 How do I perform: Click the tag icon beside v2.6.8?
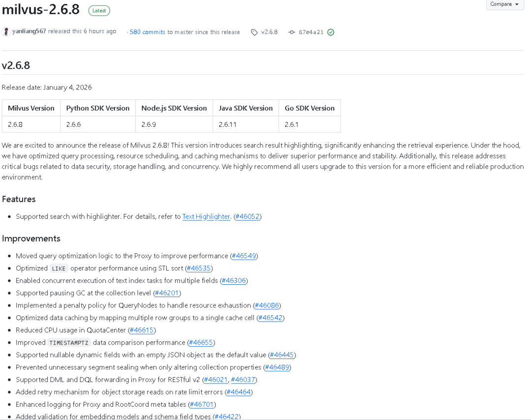coord(254,32)
